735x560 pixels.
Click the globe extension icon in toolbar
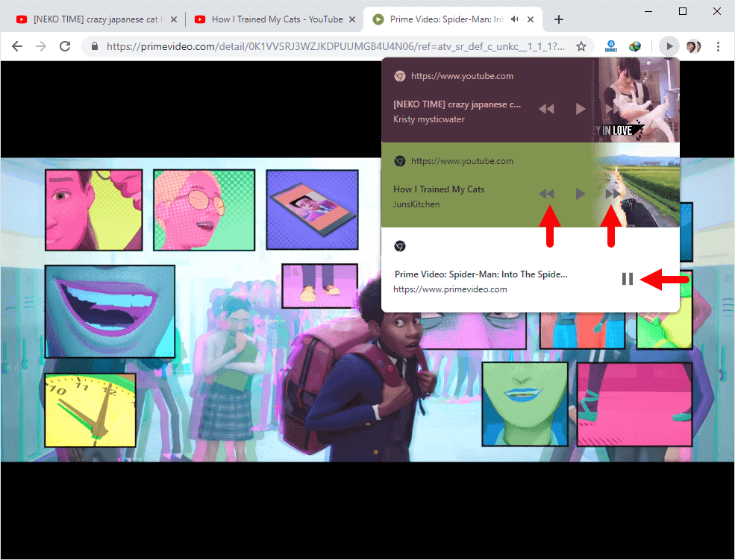coord(635,46)
